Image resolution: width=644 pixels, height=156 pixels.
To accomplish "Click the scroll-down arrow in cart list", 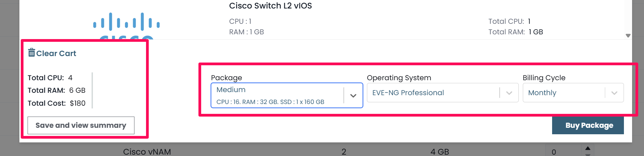I will 628,36.
